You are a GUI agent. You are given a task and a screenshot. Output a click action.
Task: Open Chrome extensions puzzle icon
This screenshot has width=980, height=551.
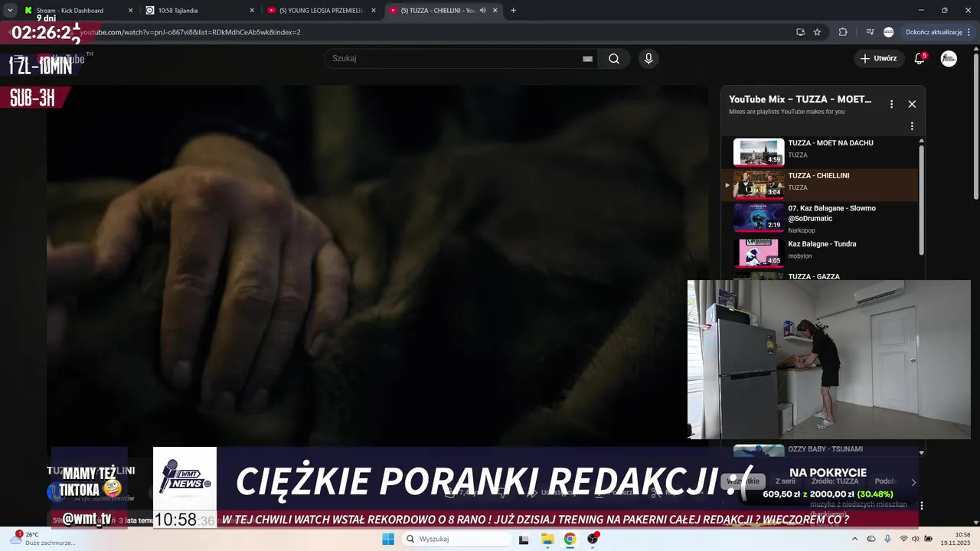point(843,32)
